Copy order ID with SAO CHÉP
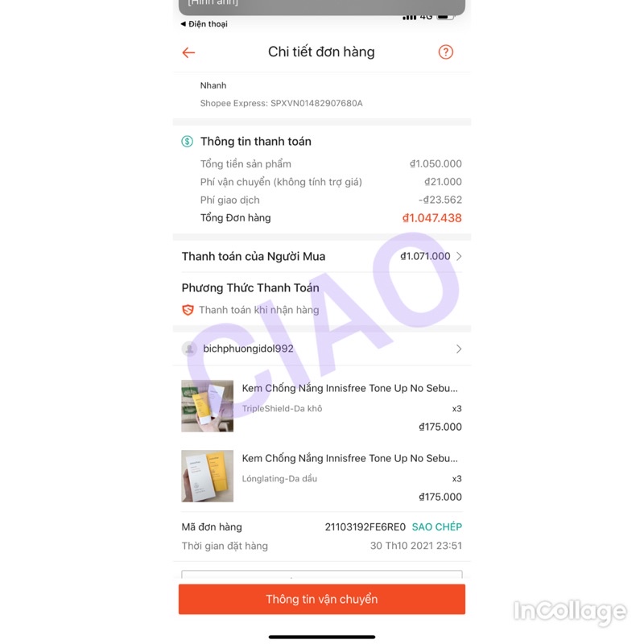This screenshot has width=644, height=644. pos(436,527)
